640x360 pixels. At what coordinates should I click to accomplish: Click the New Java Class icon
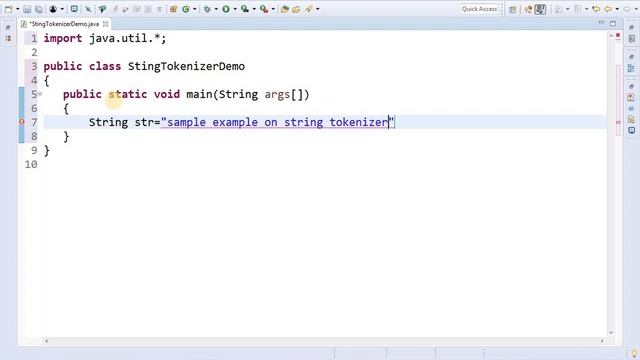186,9
